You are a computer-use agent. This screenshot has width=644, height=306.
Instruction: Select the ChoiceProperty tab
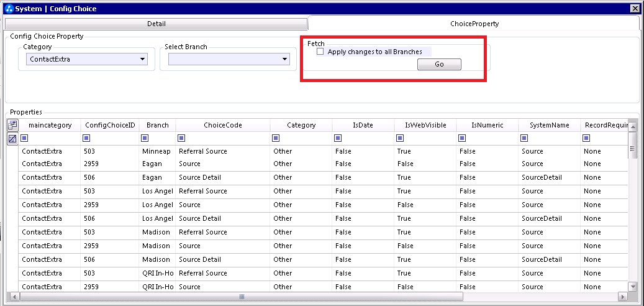[474, 24]
